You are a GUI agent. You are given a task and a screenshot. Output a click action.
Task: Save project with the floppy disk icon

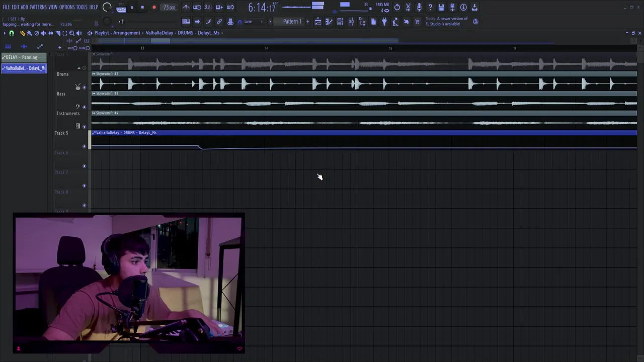pos(441,8)
